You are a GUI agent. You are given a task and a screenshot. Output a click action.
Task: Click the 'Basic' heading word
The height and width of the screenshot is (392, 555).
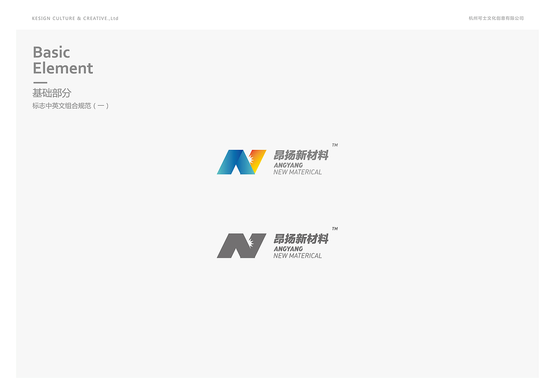(51, 52)
